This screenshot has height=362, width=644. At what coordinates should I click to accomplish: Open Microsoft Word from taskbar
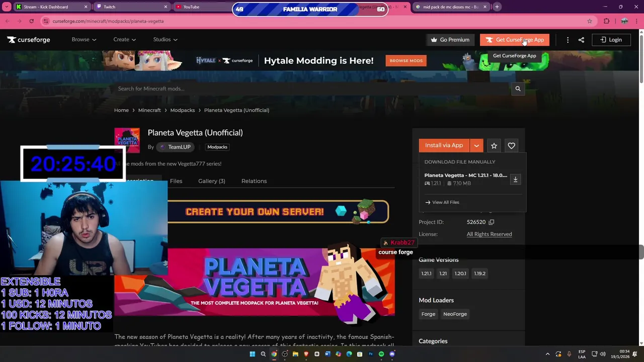click(x=328, y=354)
